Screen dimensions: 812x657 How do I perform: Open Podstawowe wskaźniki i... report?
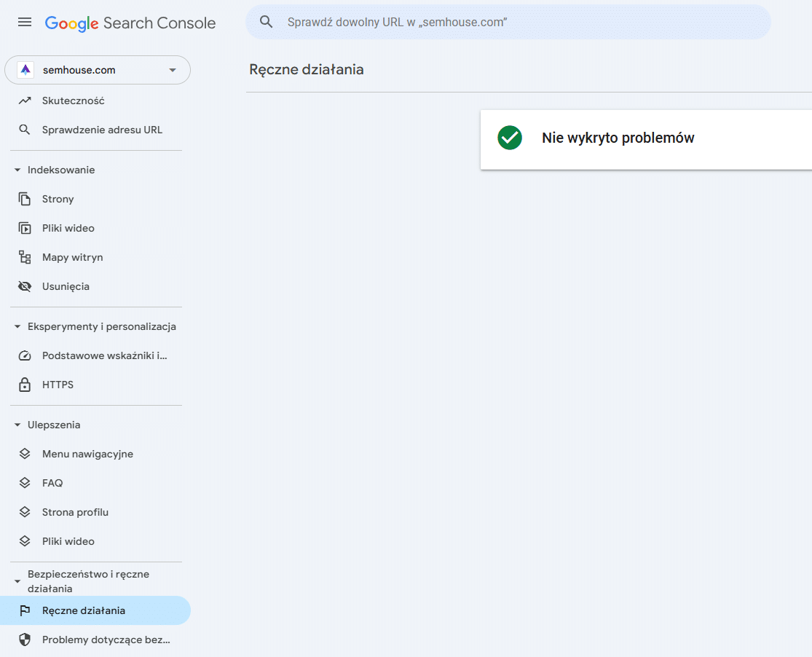[x=95, y=355]
